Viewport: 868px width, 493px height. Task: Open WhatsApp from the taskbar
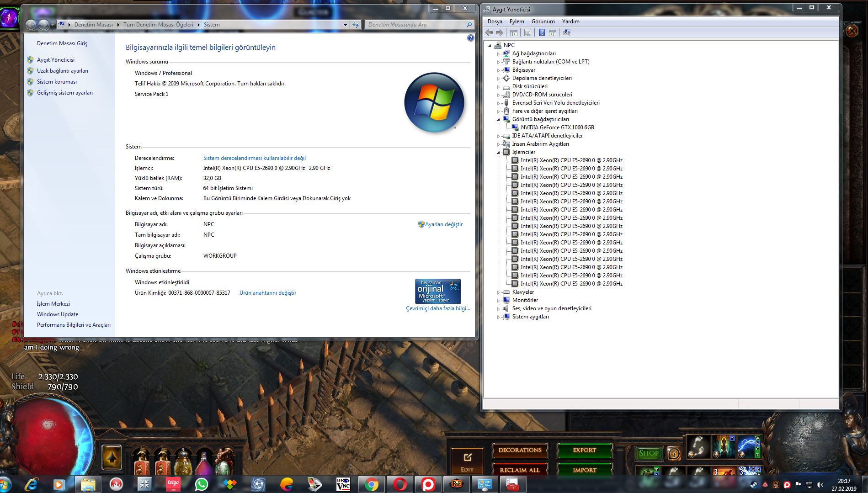pos(201,484)
